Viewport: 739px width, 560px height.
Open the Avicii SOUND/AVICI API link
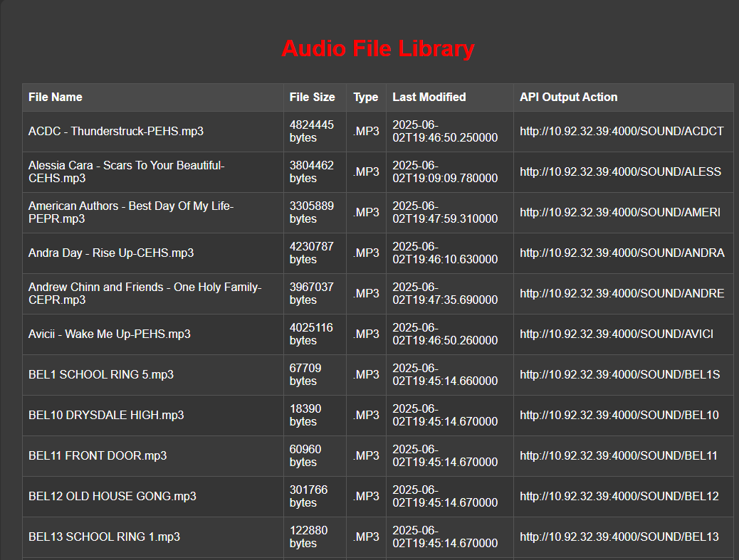(617, 334)
